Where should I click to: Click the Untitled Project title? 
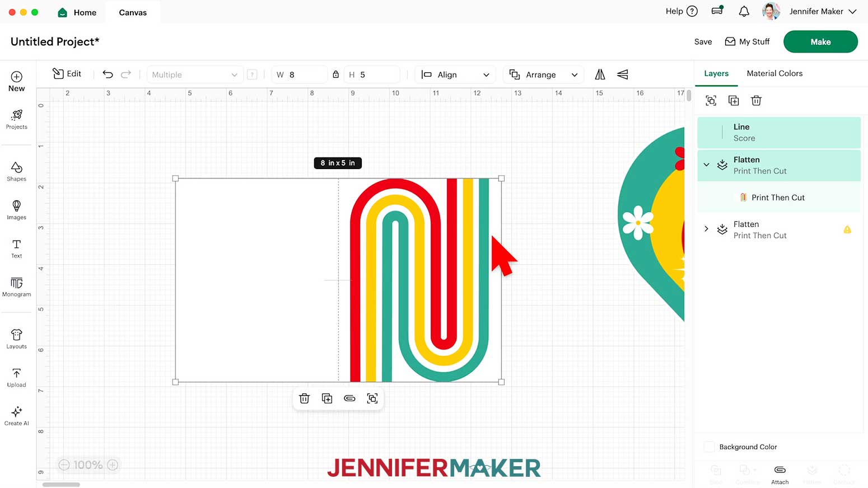click(55, 41)
